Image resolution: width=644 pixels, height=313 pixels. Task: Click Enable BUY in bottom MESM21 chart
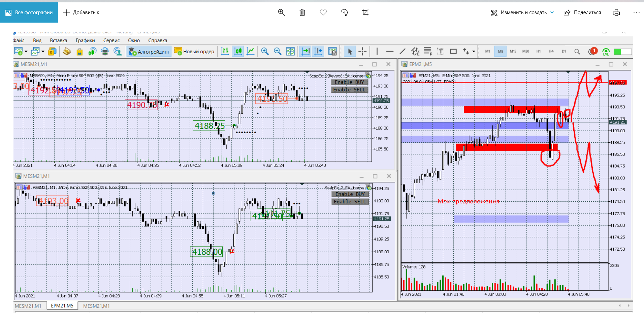[x=350, y=194]
